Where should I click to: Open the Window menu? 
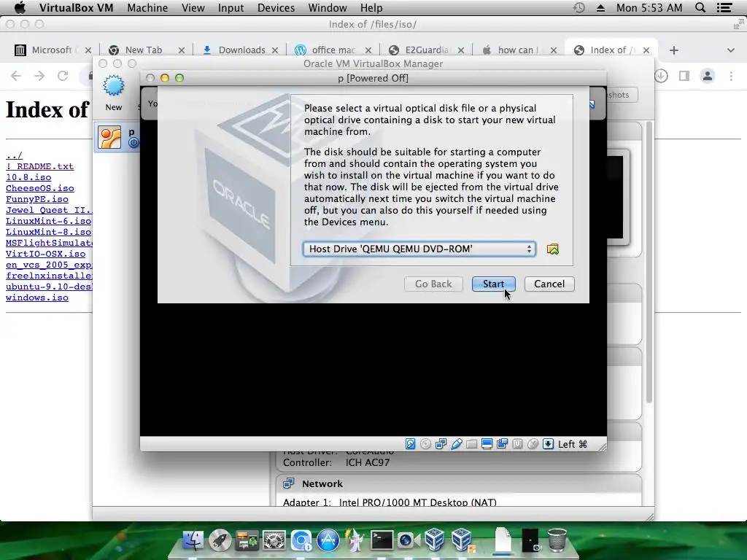[x=328, y=7]
